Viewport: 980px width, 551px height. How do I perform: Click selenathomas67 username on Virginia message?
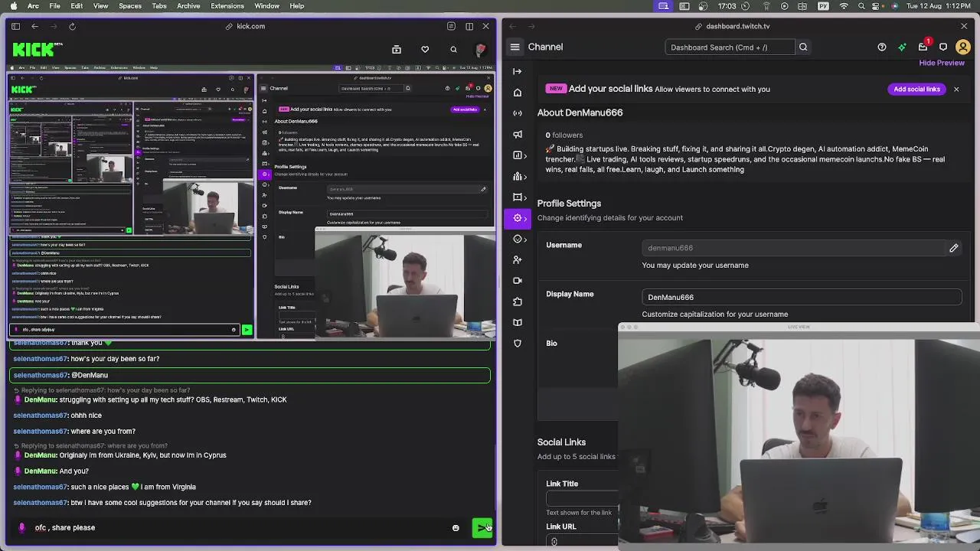coord(41,487)
